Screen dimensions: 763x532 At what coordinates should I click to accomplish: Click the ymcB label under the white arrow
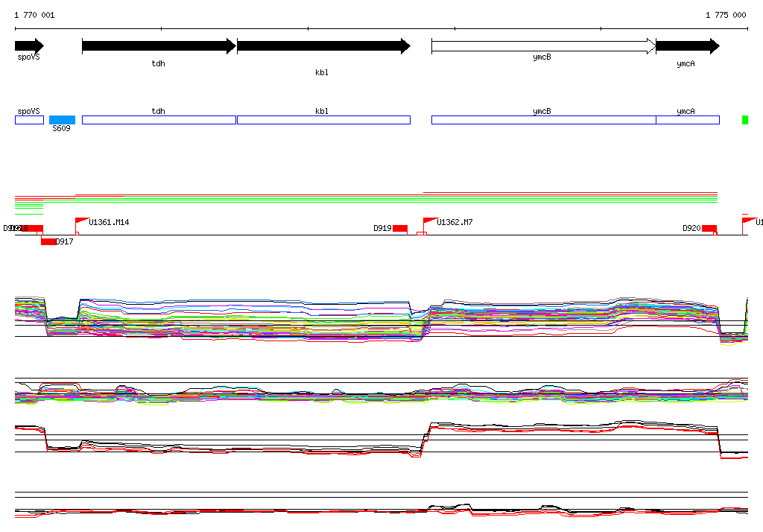(542, 57)
